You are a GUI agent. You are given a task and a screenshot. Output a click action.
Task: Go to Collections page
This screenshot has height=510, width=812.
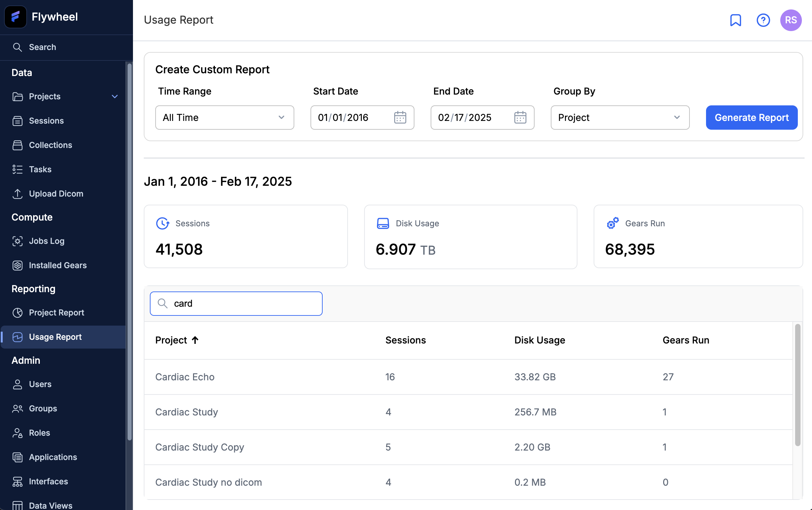51,145
